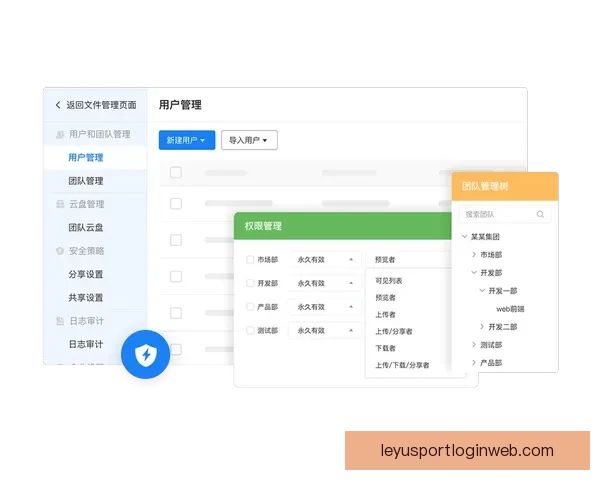Check the 测试部 permission checkbox
This screenshot has height=480, width=600.
coord(250,330)
